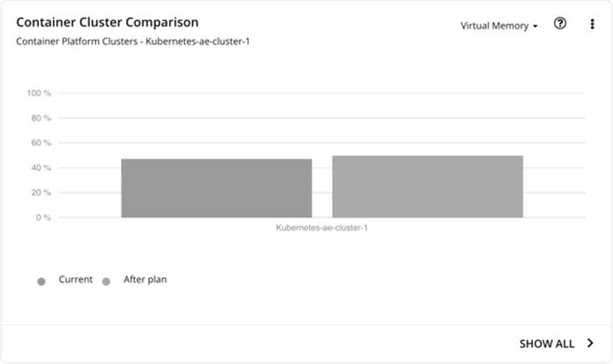Open the vertical three-dot options menu

(592, 24)
